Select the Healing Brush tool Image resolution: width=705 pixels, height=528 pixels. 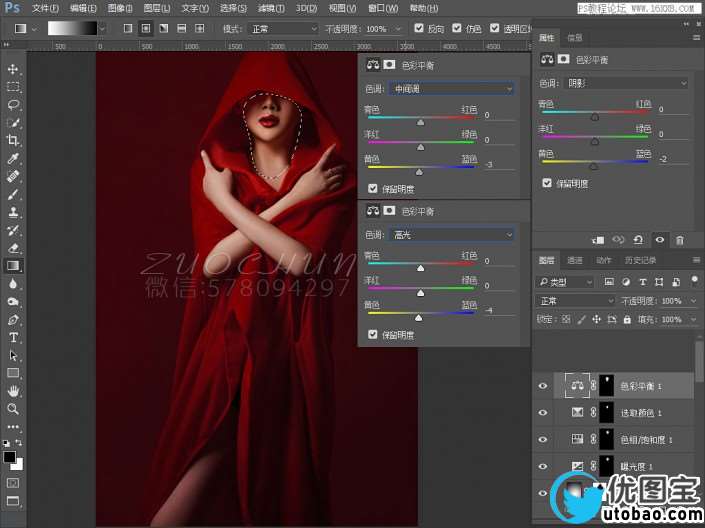[x=13, y=176]
